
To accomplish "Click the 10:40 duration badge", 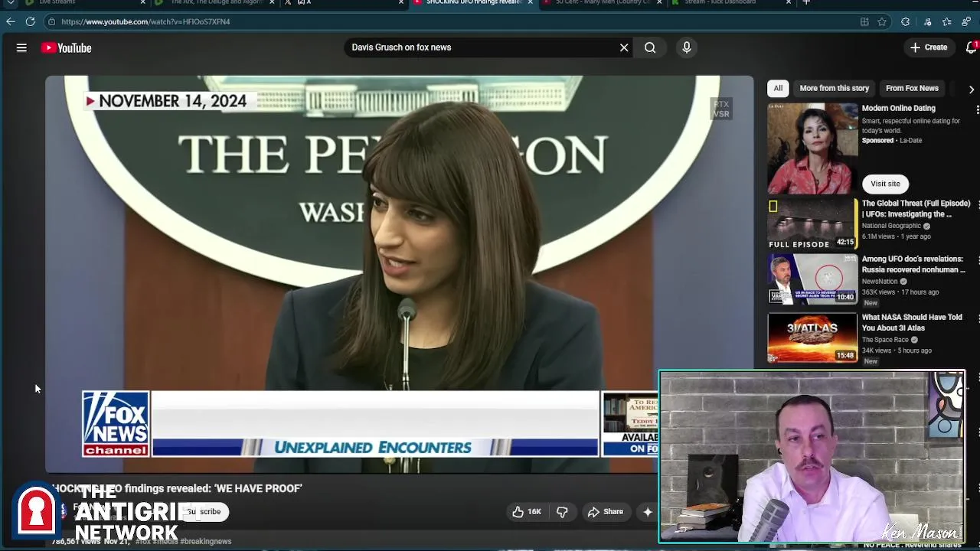I will coord(845,297).
